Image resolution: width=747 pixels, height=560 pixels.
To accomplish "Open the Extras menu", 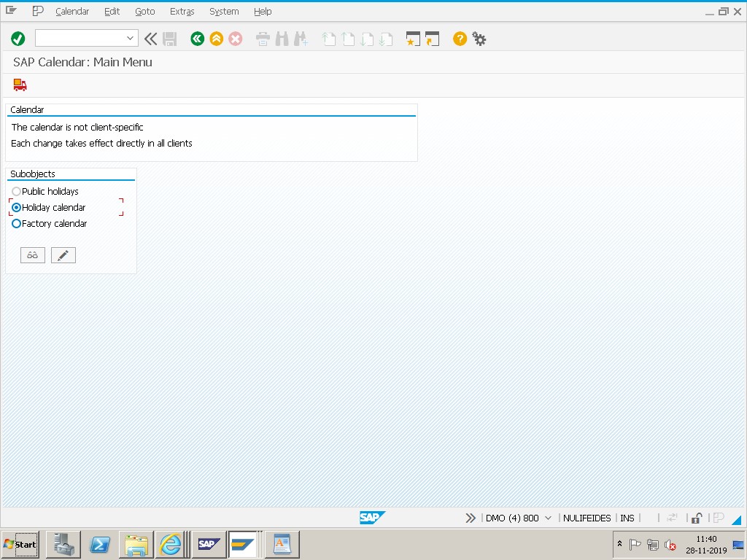I will click(x=182, y=12).
